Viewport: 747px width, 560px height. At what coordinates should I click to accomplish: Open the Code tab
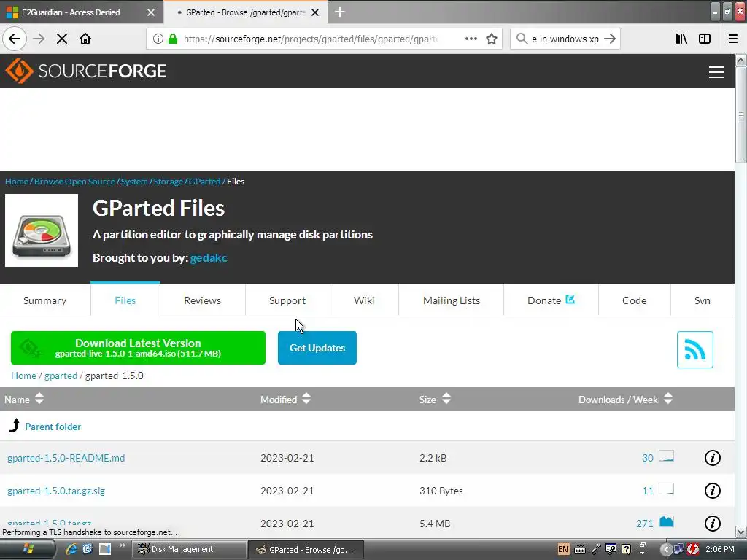click(634, 300)
